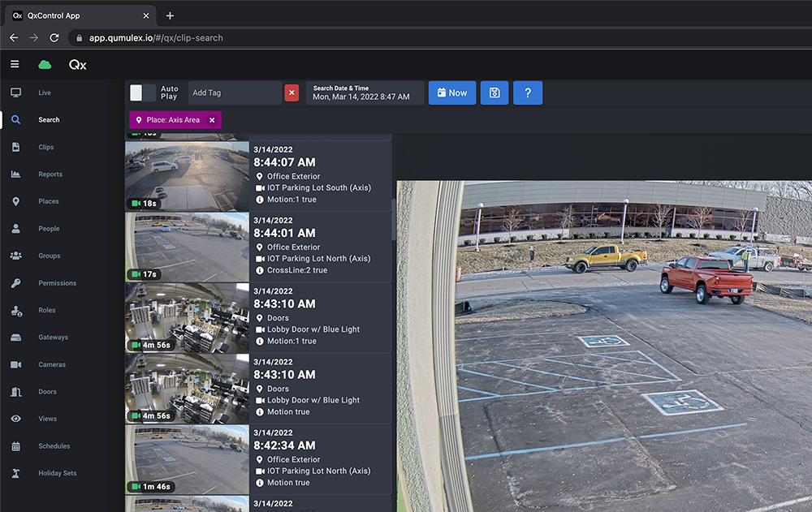Image resolution: width=812 pixels, height=512 pixels.
Task: Reload the browser page
Action: pyautogui.click(x=54, y=38)
